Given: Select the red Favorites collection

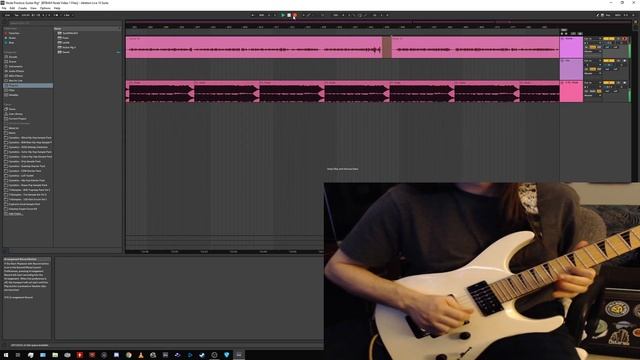Looking at the screenshot, I should tap(14, 33).
